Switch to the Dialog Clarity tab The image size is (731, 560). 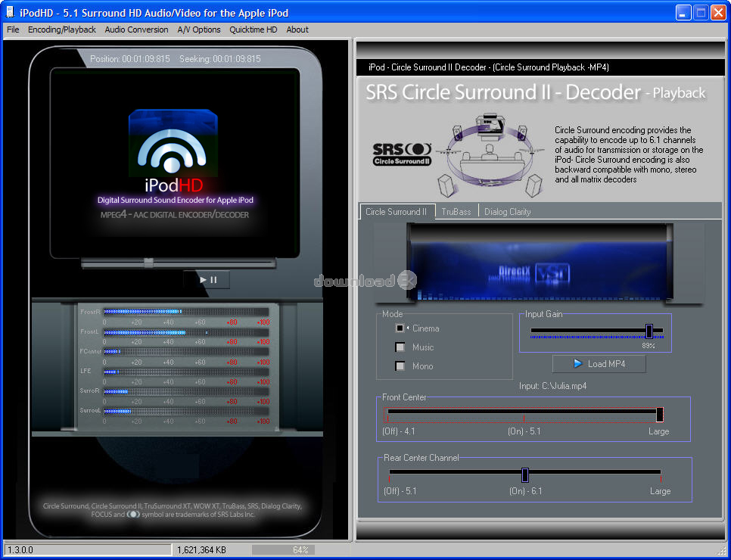(508, 212)
